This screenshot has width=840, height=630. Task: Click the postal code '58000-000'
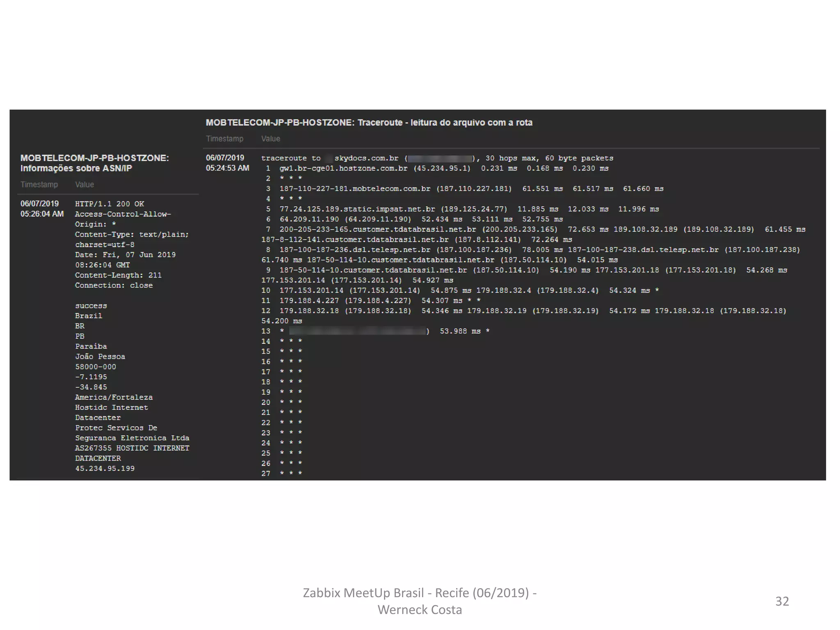[x=96, y=367]
